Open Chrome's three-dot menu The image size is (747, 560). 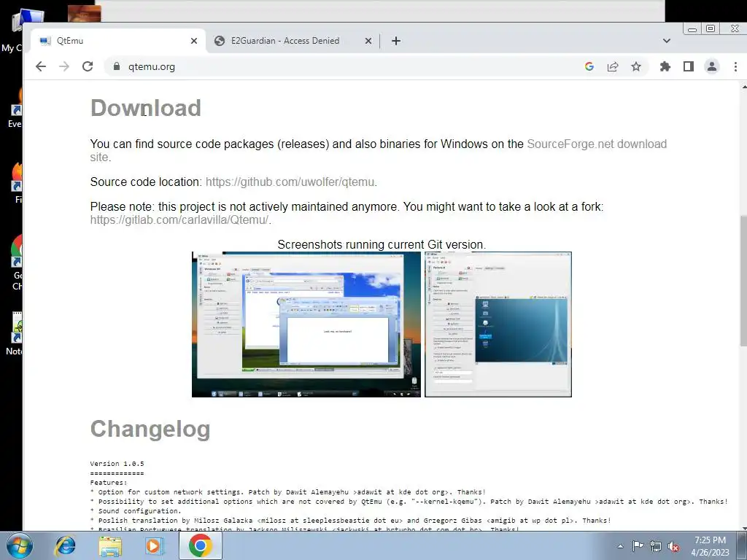point(735,66)
